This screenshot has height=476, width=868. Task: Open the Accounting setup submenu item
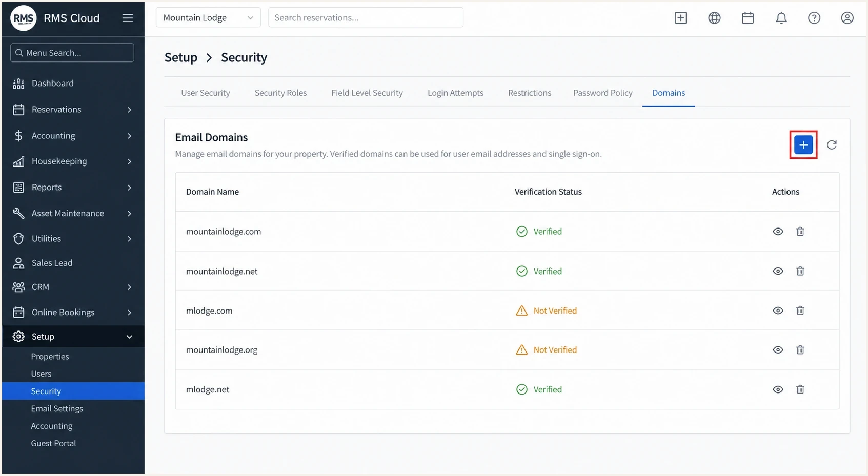coord(51,426)
